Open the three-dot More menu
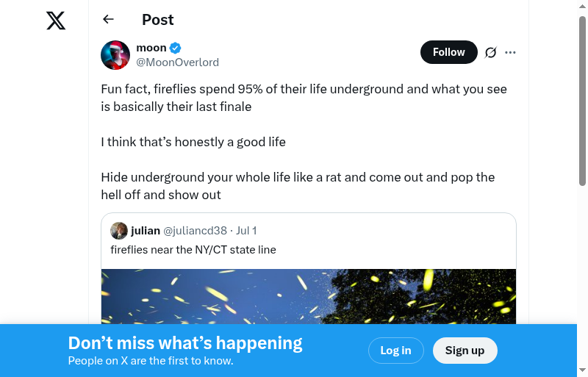Screen dimensions: 588x377 coord(511,52)
